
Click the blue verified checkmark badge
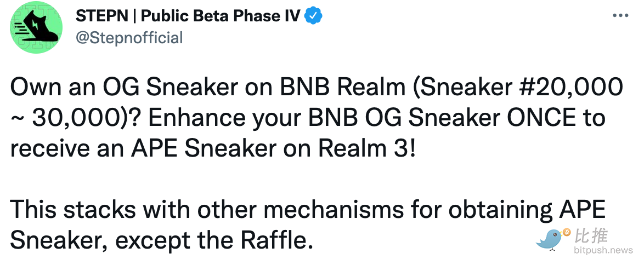pyautogui.click(x=313, y=16)
